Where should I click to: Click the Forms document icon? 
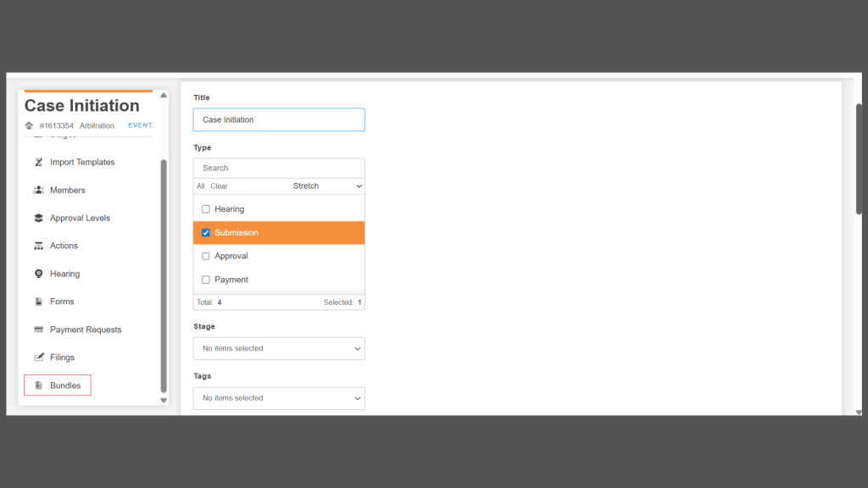(38, 302)
